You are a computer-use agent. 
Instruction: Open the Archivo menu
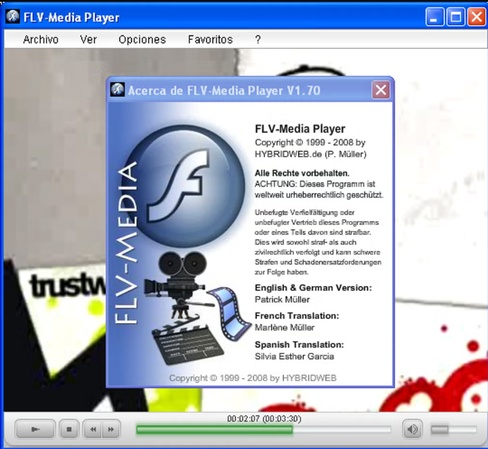point(41,40)
